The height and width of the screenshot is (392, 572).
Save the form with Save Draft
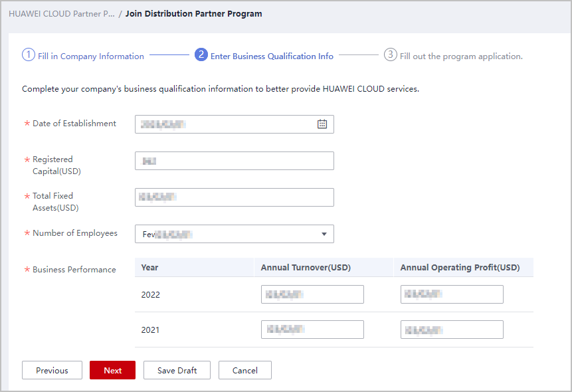click(177, 370)
